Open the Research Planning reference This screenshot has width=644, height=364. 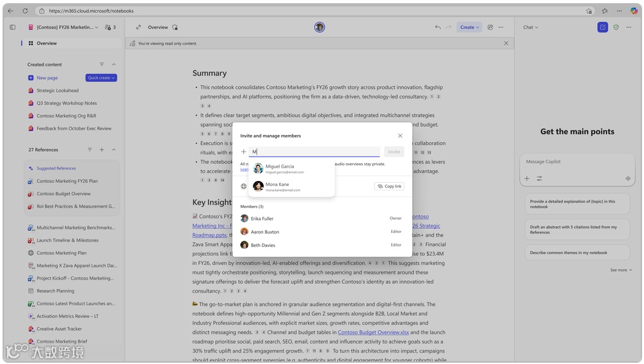pyautogui.click(x=56, y=291)
